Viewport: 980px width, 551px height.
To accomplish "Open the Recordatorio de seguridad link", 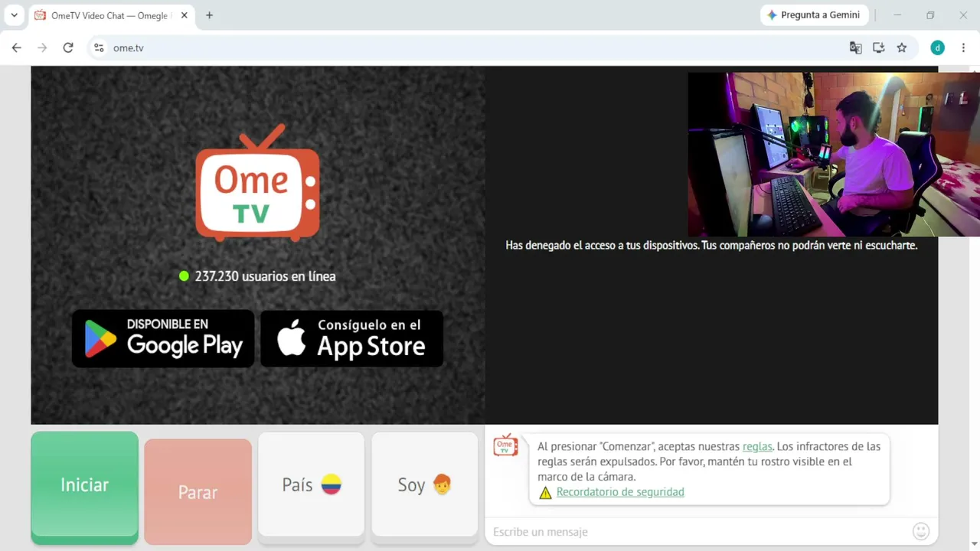I will 620,492.
